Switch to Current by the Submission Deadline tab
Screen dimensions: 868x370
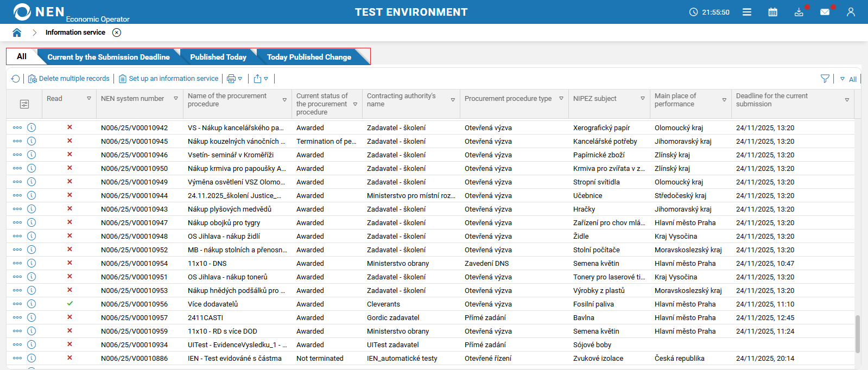[x=109, y=57]
